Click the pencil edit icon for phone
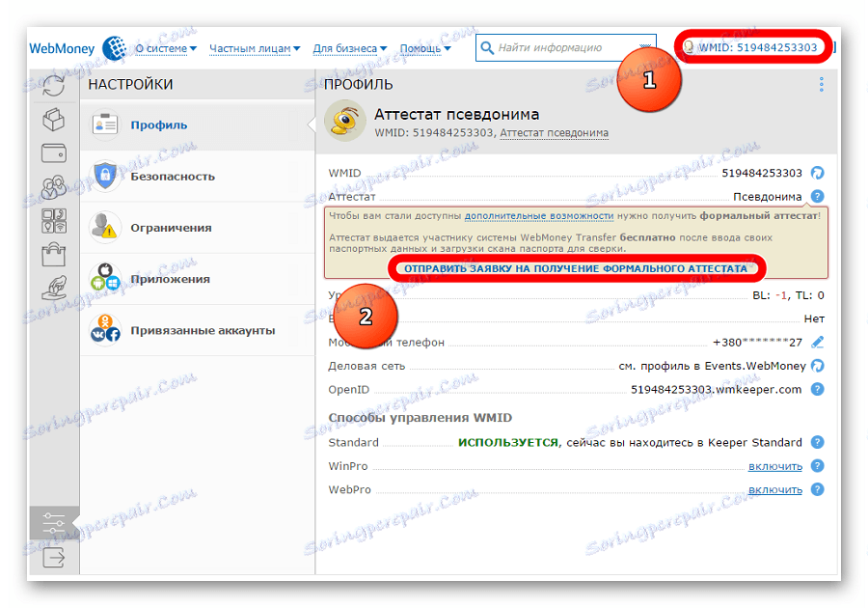868x608 pixels. coord(817,343)
